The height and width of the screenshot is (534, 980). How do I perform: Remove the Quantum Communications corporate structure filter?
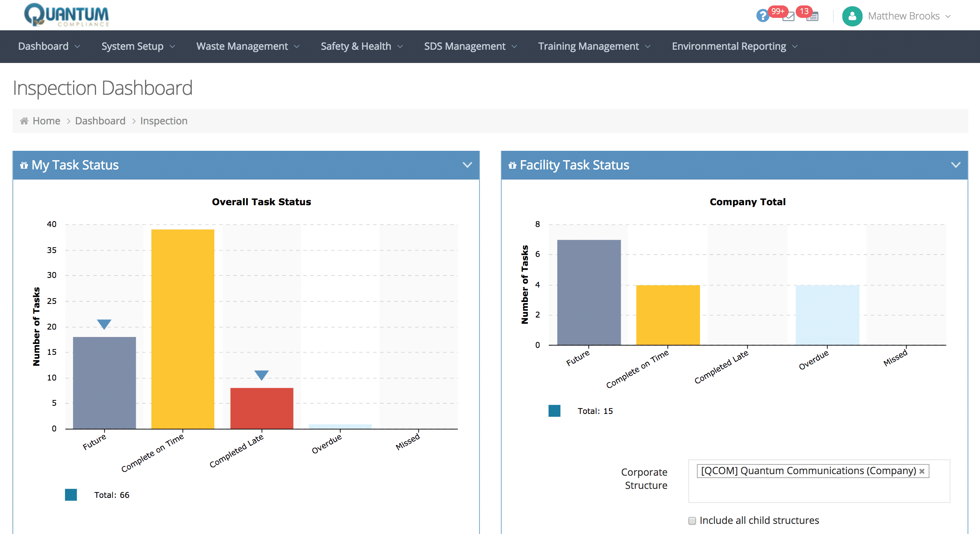point(922,471)
